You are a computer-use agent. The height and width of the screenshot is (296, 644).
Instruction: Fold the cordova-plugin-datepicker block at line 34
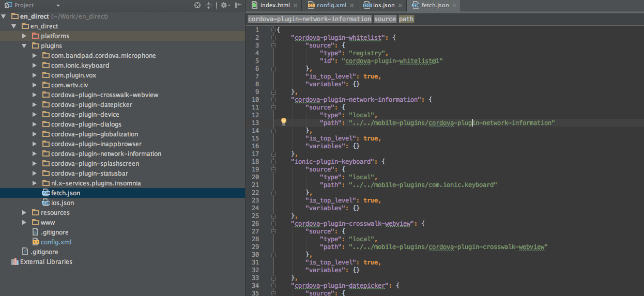click(273, 286)
